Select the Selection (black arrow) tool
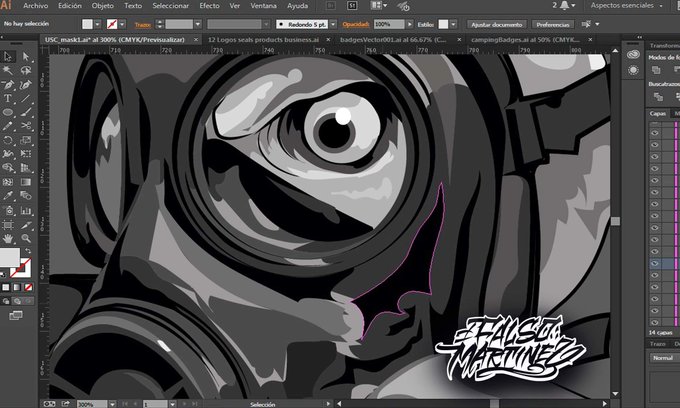Screen dimensions: 680x408 (8, 56)
